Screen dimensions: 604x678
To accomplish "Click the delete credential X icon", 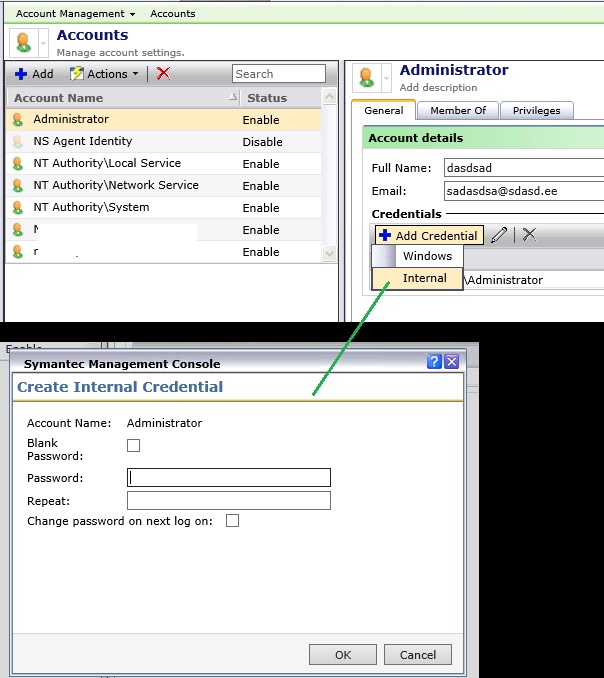I will 529,234.
